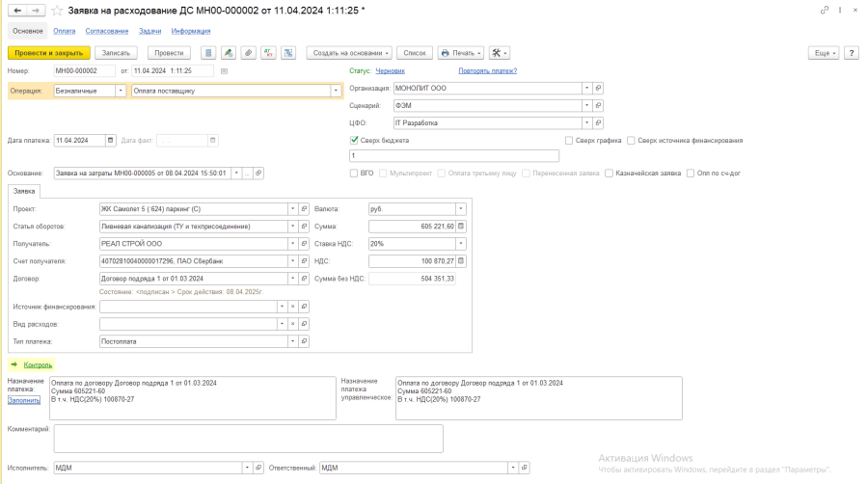The width and height of the screenshot is (868, 484).
Task: Click the help question mark button
Action: (852, 53)
